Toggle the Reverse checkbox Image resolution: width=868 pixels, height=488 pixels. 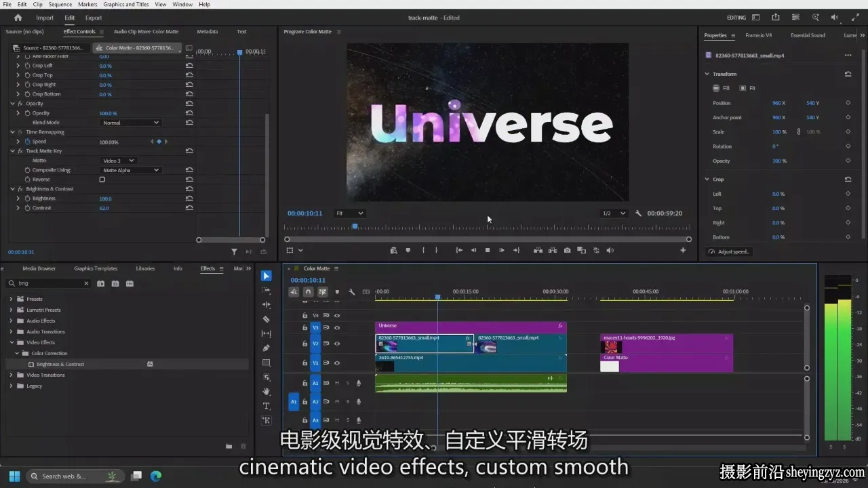coord(102,180)
